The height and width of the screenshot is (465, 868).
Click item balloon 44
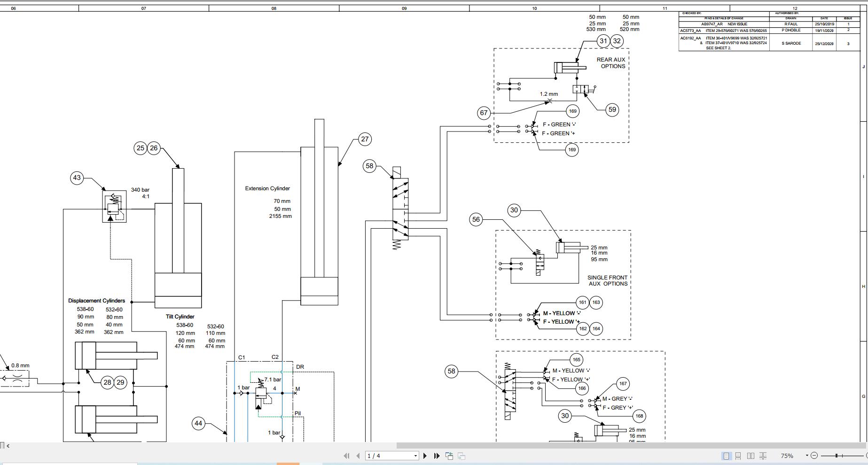(198, 423)
